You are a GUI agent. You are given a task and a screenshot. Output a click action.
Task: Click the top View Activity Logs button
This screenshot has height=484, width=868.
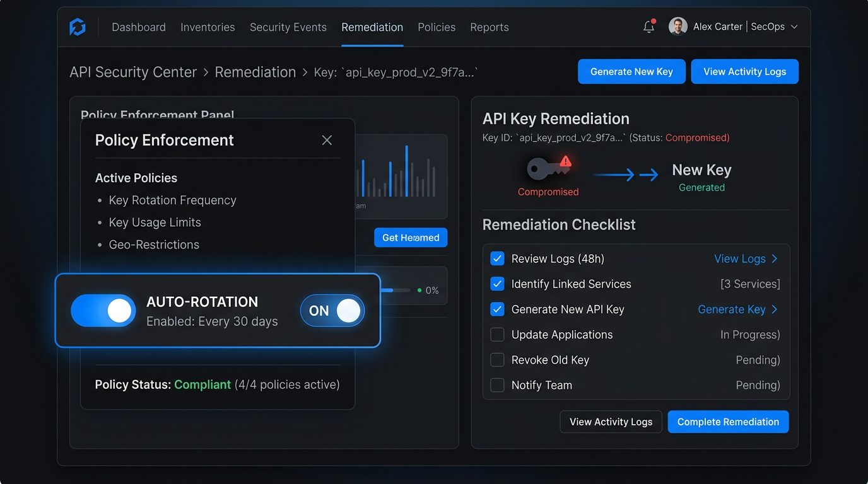point(744,72)
